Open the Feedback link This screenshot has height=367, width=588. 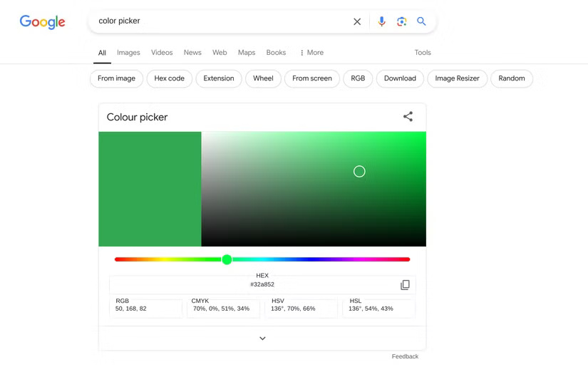click(405, 356)
